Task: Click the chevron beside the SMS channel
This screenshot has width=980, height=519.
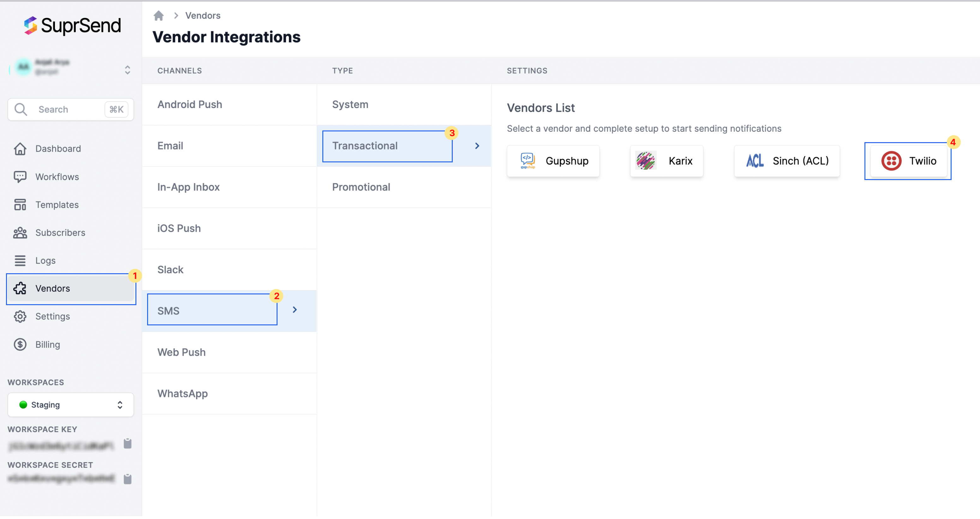Action: (295, 310)
